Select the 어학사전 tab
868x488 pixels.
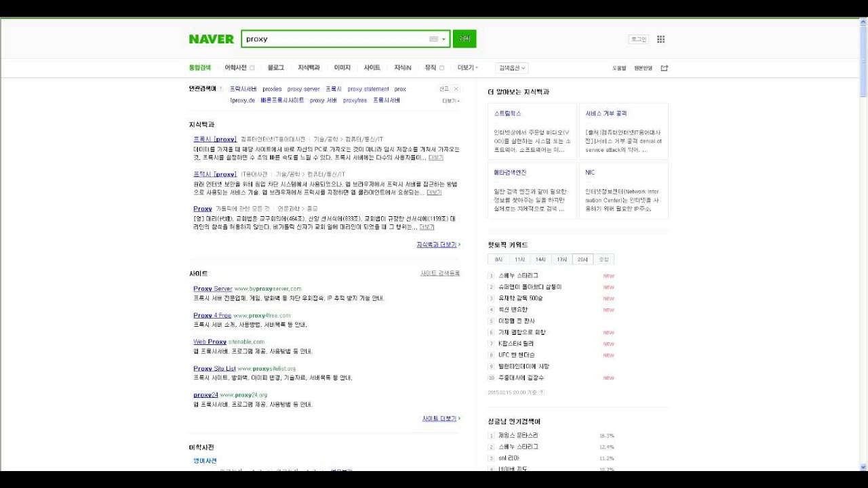click(x=235, y=68)
